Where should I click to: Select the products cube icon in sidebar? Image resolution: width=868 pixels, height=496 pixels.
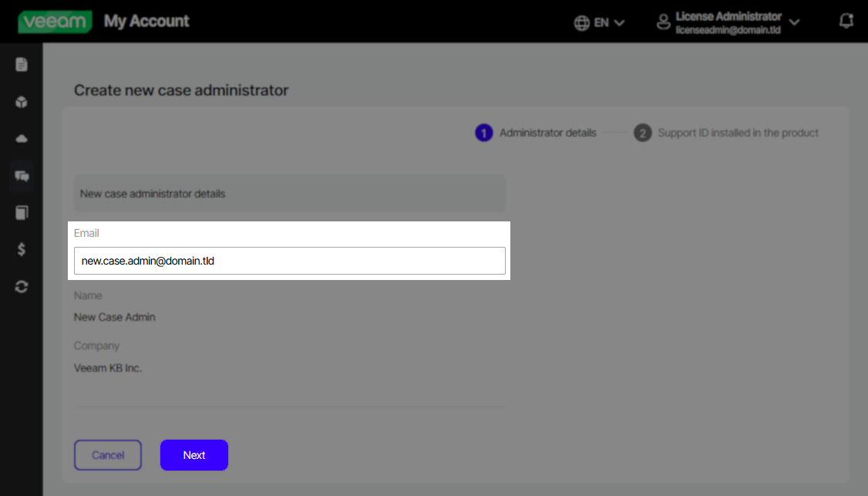click(x=21, y=101)
